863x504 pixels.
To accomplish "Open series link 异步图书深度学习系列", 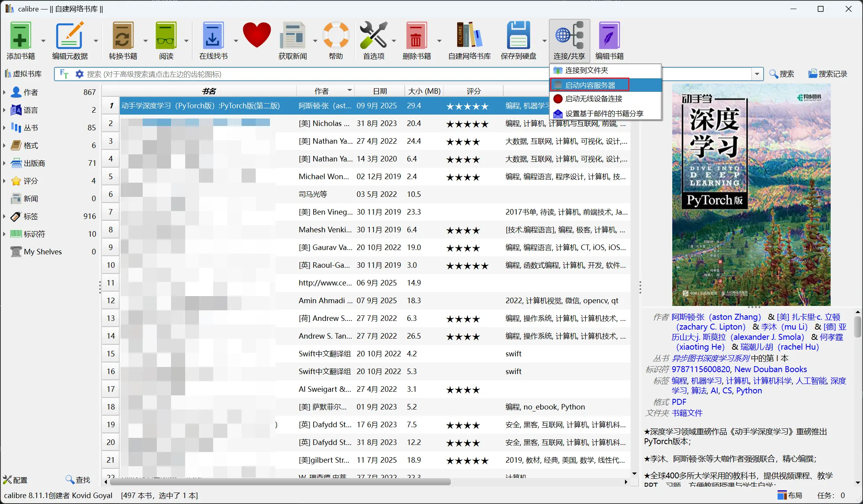I will click(x=710, y=358).
